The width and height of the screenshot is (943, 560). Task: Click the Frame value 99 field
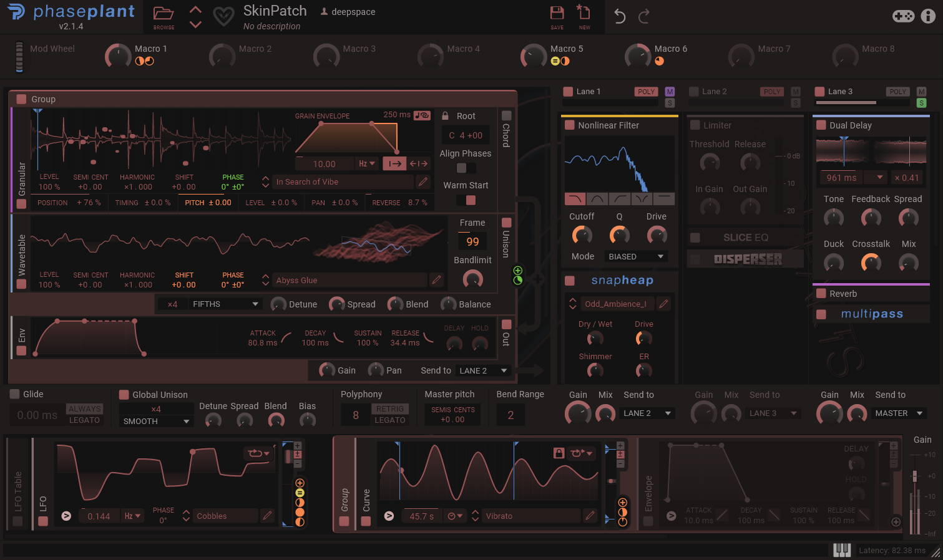coord(472,241)
